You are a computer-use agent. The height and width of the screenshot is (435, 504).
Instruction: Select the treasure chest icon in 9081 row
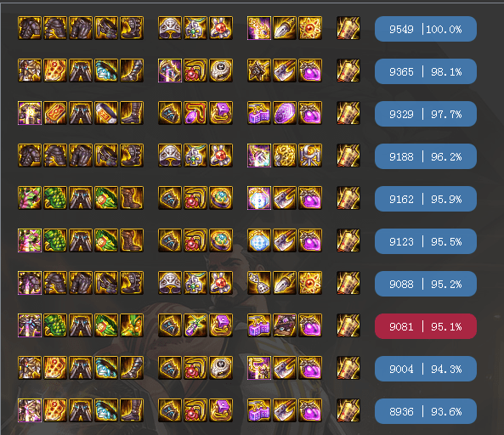click(285, 325)
